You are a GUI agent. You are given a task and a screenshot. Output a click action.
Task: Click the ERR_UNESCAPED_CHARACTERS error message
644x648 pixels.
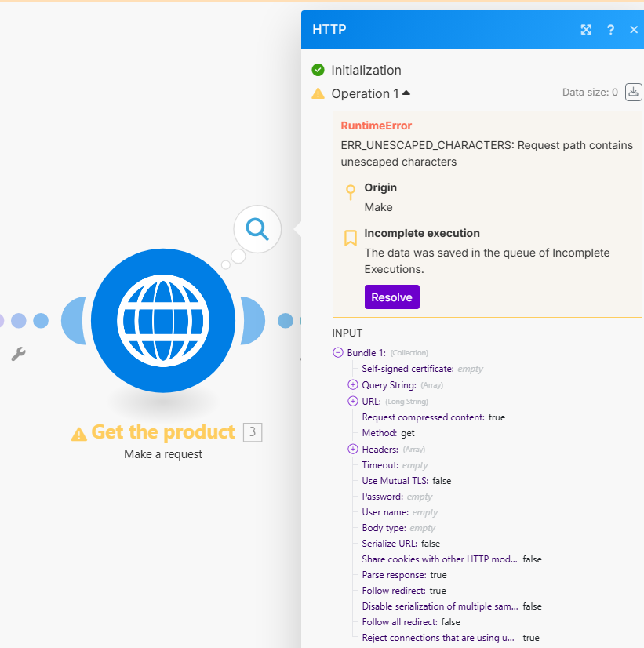(x=486, y=153)
